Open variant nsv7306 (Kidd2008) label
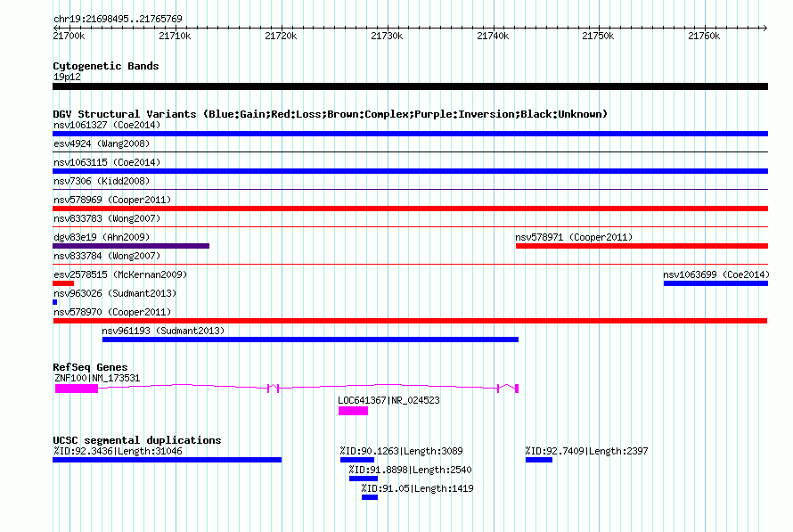The height and width of the screenshot is (532, 793). coord(102,181)
